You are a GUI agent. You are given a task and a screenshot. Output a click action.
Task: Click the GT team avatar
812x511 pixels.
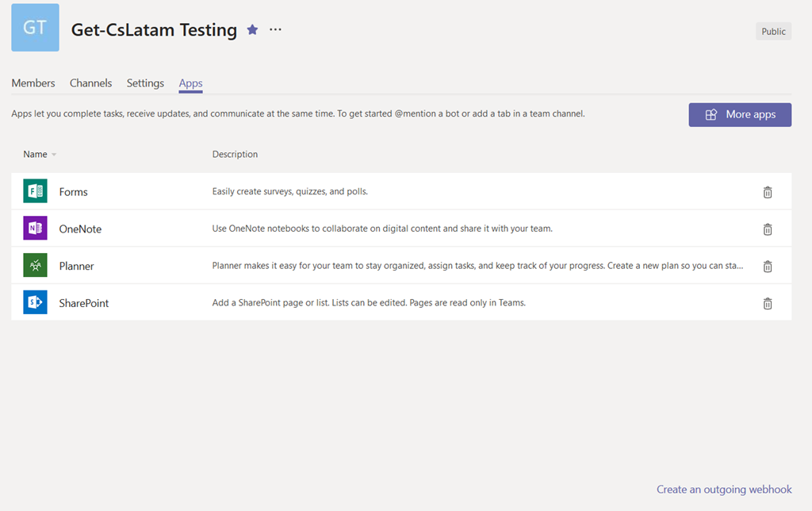35,28
